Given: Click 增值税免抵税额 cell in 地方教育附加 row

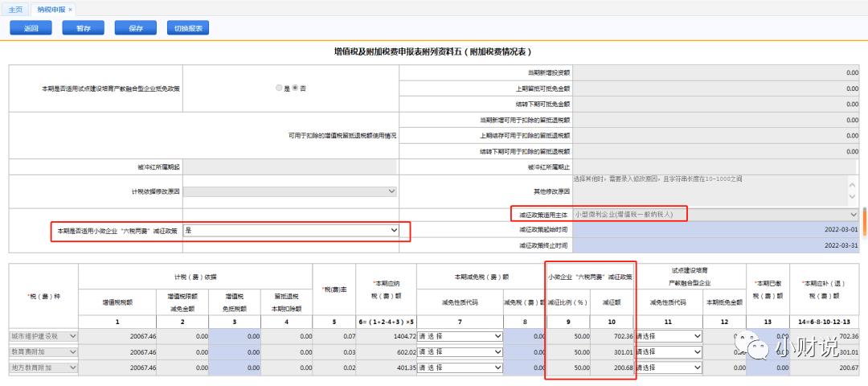Looking at the screenshot, I should 235,368.
